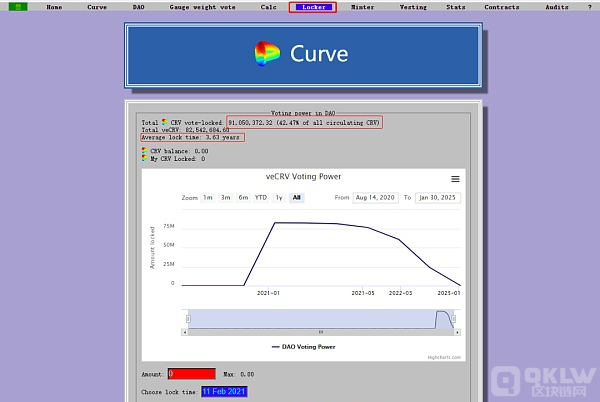Image resolution: width=600 pixels, height=402 pixels.
Task: Set chart zoom to All
Action: [x=297, y=197]
